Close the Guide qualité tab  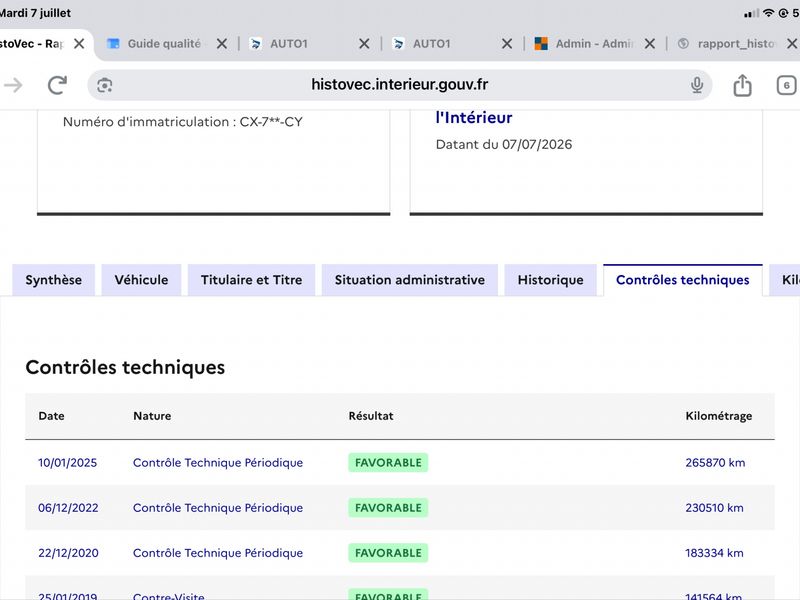221,44
